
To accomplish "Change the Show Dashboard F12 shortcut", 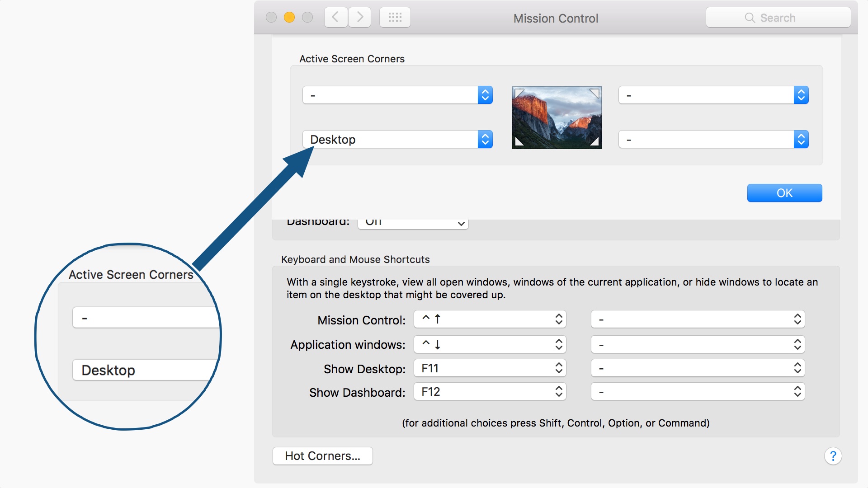I will coord(490,391).
